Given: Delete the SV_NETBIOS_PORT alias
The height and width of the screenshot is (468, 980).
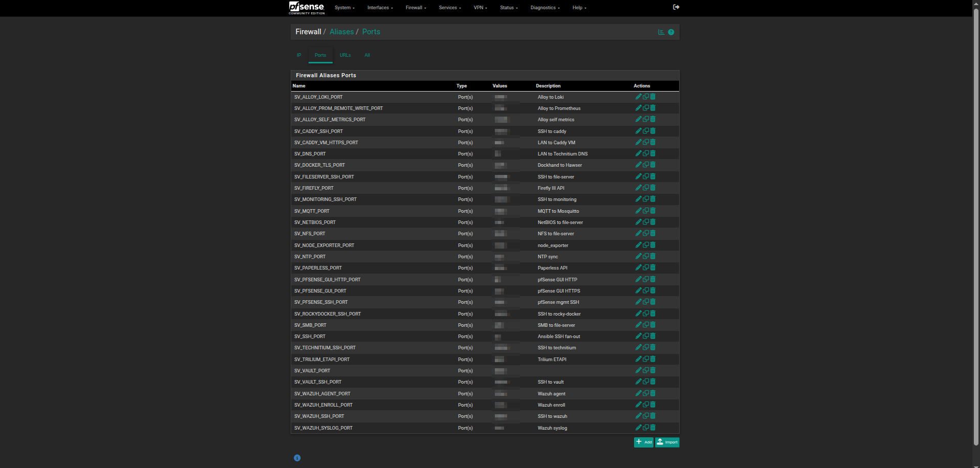Looking at the screenshot, I should (x=653, y=222).
